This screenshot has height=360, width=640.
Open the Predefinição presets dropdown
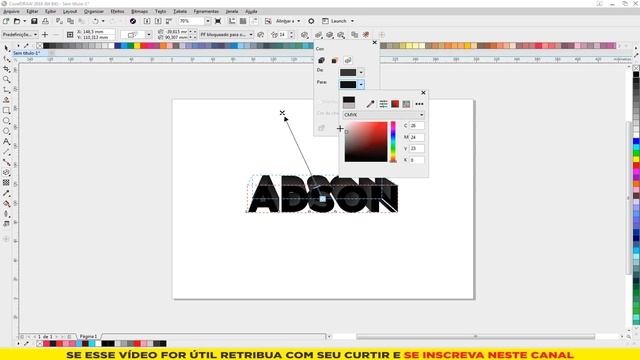pos(20,35)
